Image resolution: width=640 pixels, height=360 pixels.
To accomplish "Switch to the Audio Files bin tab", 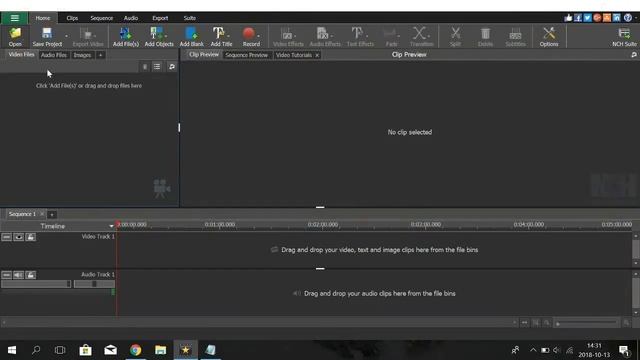I will tap(53, 55).
